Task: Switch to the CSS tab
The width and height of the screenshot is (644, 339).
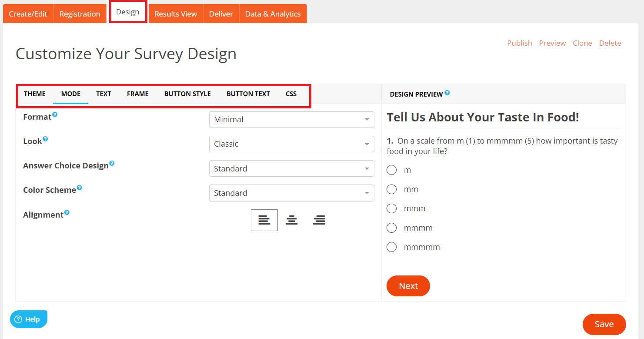Action: (290, 94)
